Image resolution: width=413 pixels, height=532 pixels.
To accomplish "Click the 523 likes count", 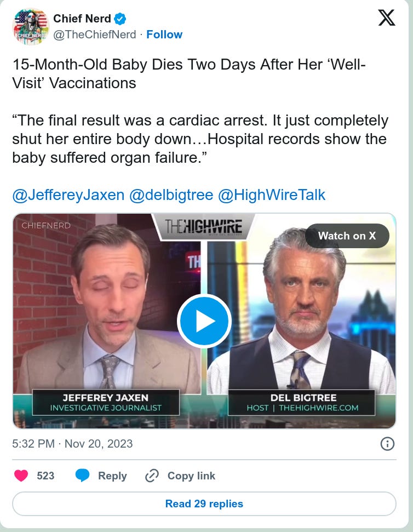I will coord(45,476).
